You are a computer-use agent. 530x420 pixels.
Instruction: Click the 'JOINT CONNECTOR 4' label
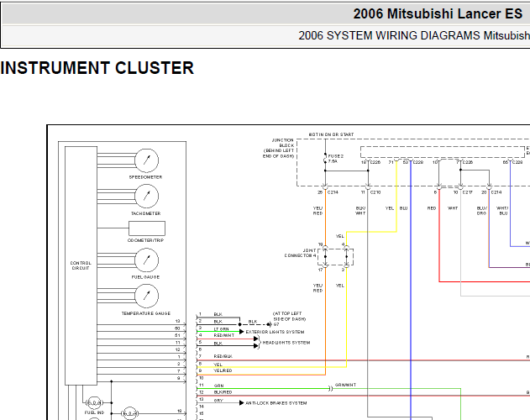tap(301, 253)
